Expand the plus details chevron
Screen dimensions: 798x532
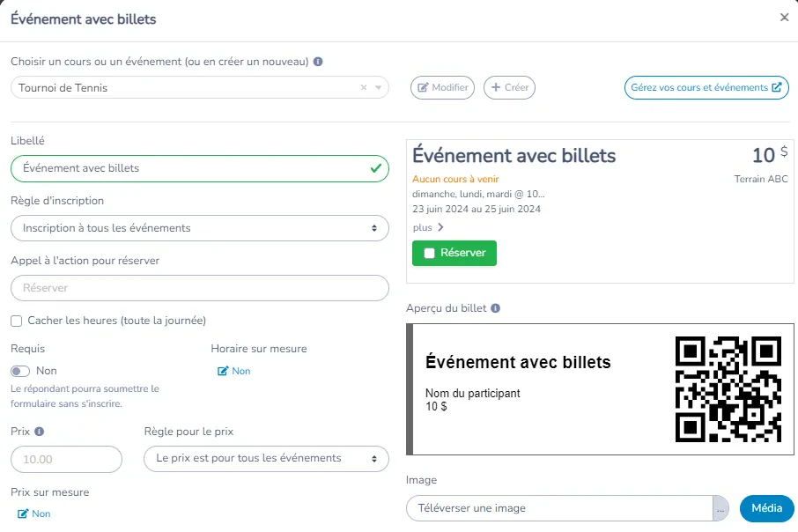pos(440,227)
